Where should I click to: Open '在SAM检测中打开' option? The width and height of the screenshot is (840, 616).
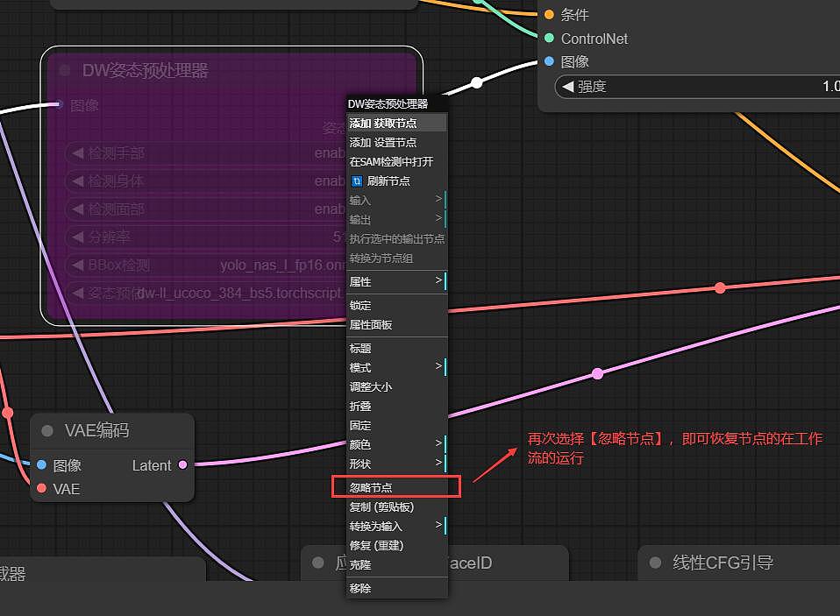pos(396,161)
